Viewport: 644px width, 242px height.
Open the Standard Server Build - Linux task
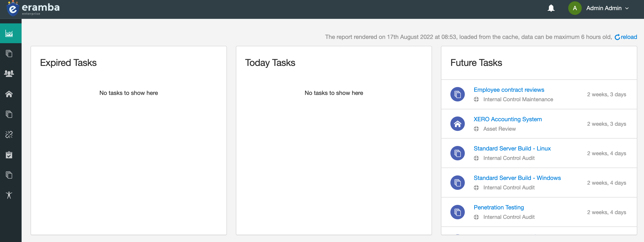coord(512,148)
